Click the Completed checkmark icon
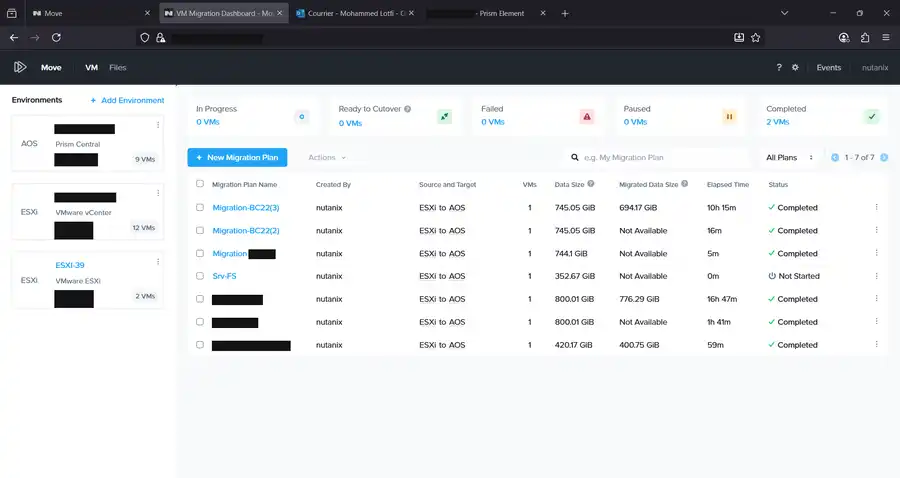 coord(871,116)
